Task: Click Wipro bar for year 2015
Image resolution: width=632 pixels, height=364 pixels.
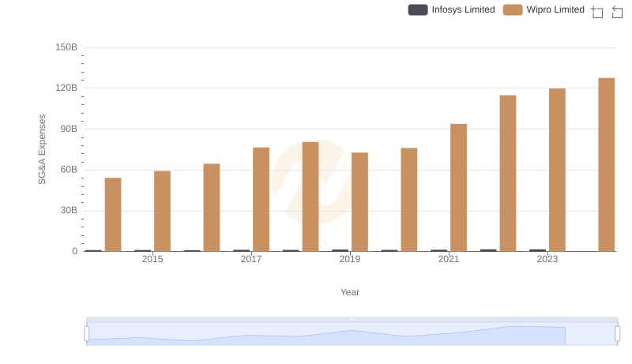Action: click(163, 212)
